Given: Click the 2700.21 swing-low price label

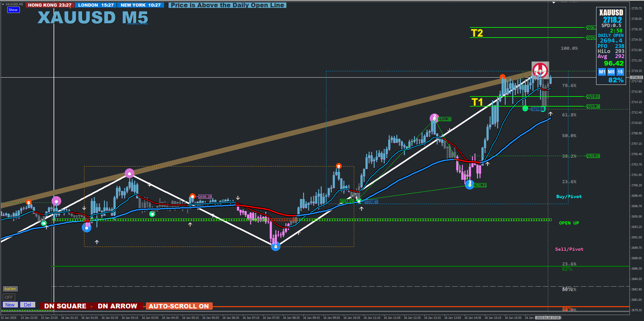Looking at the screenshot, I should click(x=480, y=185).
